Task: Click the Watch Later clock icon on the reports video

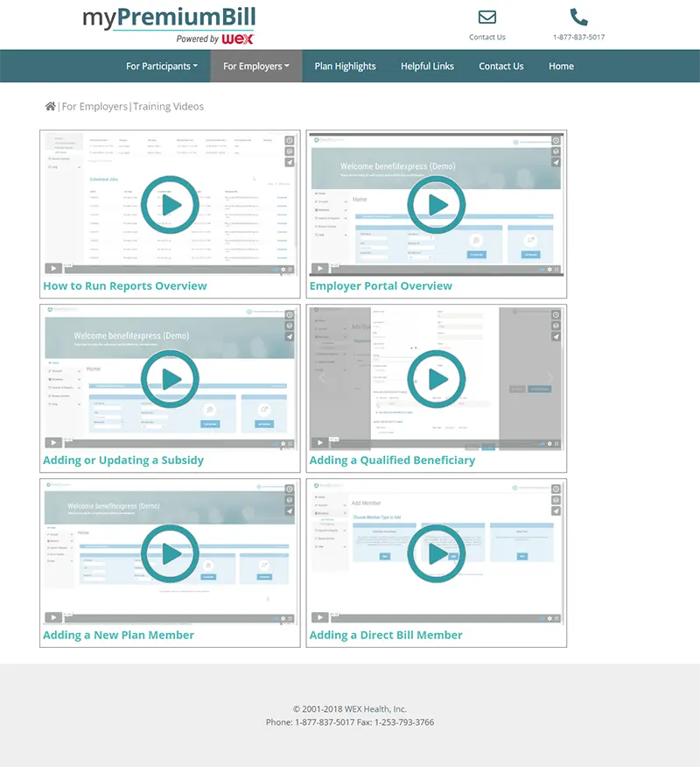Action: (290, 140)
